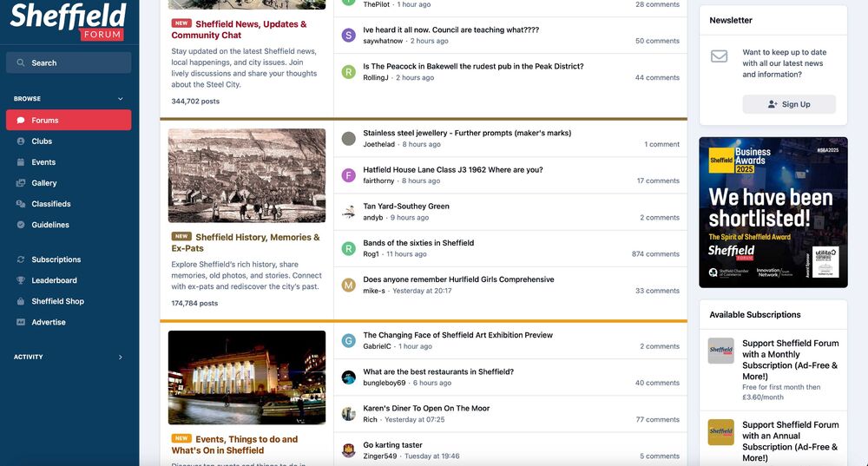The image size is (868, 466).
Task: Click the newsletter Sign Up button
Action: click(789, 104)
